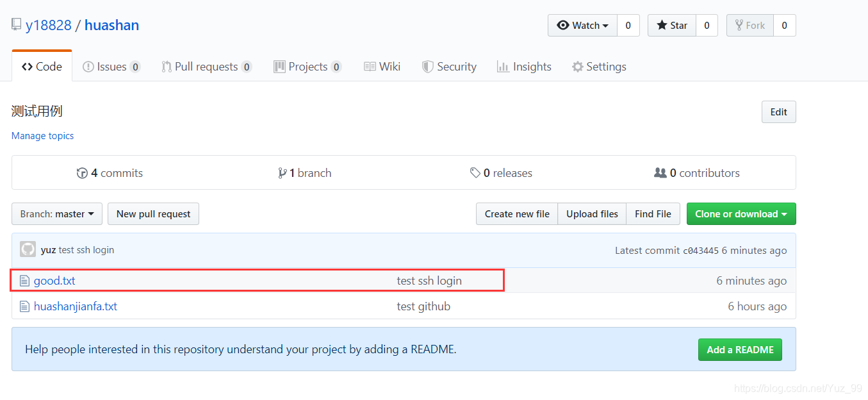
Task: Click the tag icon beside 0 releases
Action: [x=475, y=173]
